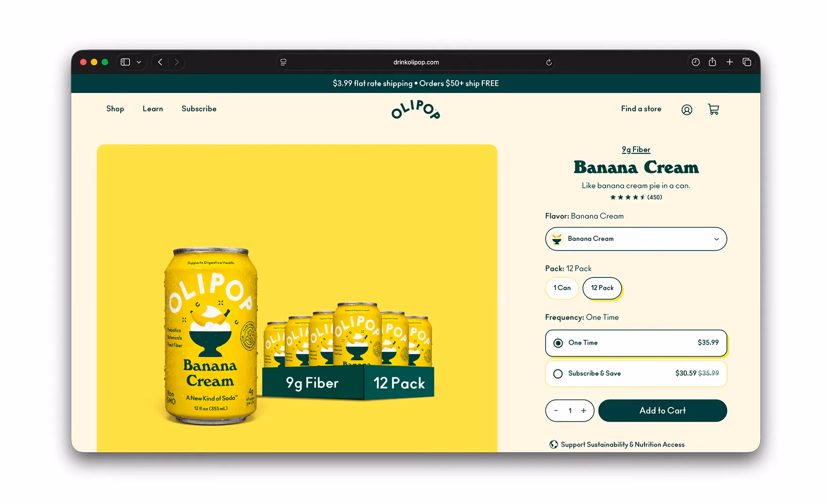
Task: Click the "Pack: 12 Pack" label
Action: 568,268
